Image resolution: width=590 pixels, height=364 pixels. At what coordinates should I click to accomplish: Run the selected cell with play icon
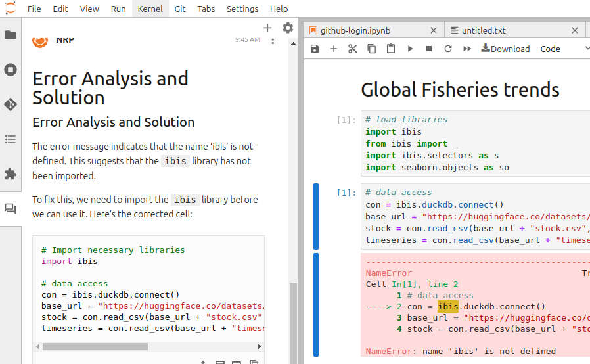tap(410, 49)
